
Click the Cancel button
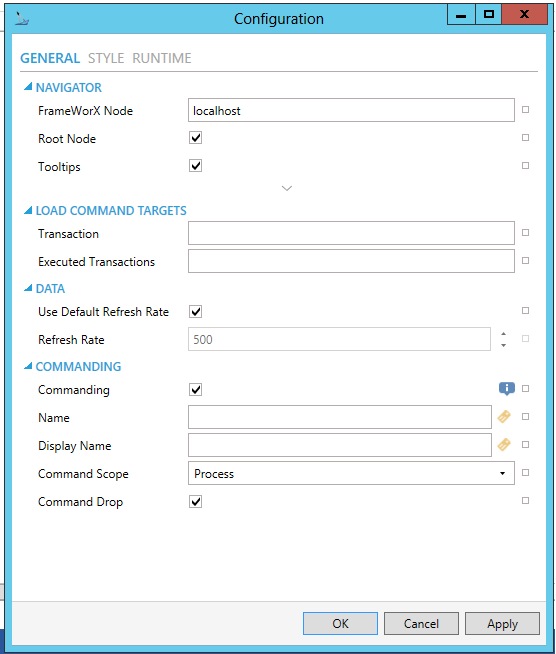[421, 624]
